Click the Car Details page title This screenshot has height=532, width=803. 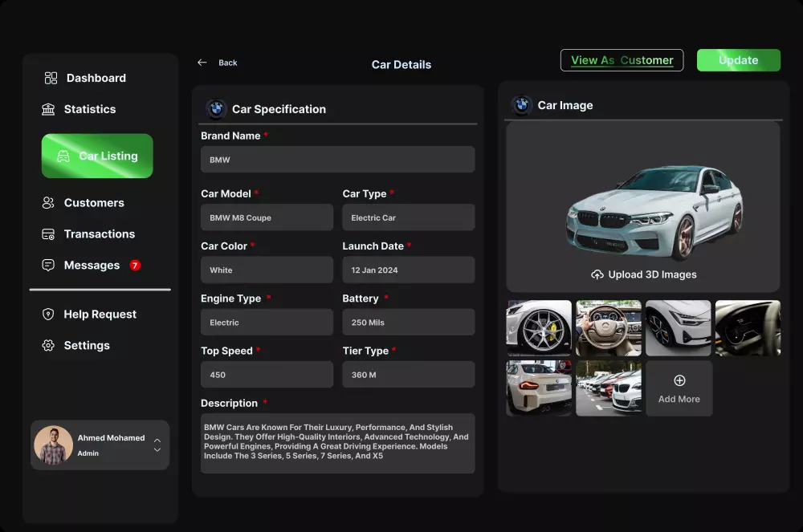401,64
